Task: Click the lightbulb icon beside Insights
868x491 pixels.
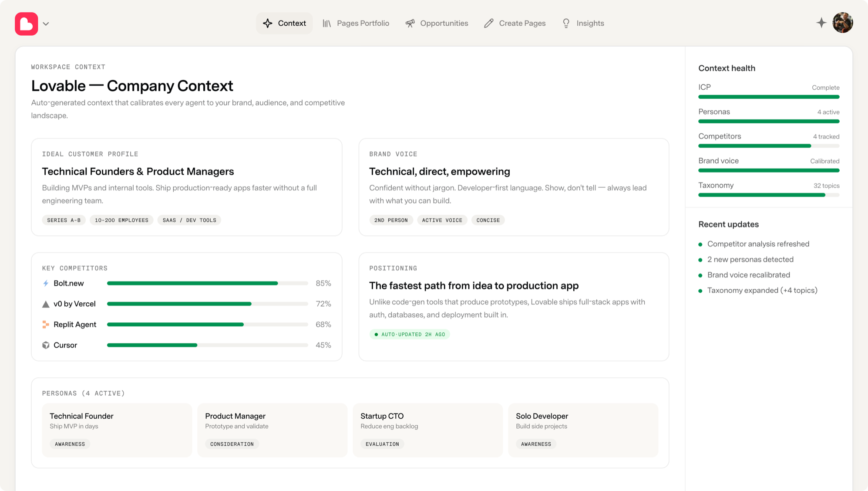Action: [566, 23]
